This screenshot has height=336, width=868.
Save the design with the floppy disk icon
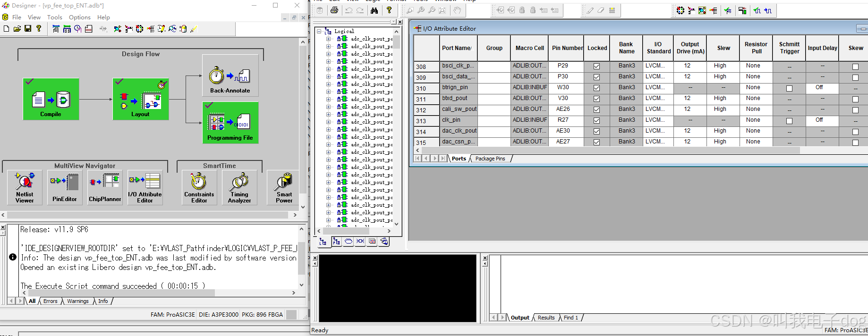[x=28, y=29]
